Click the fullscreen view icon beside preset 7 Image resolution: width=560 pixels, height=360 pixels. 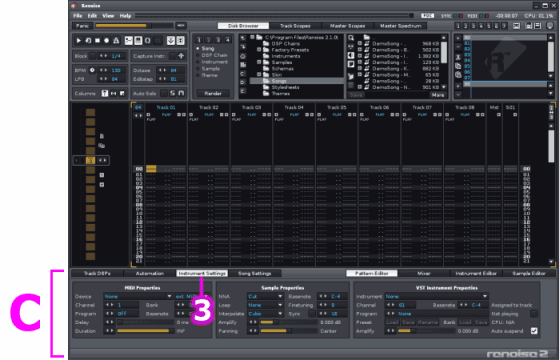click(x=516, y=26)
